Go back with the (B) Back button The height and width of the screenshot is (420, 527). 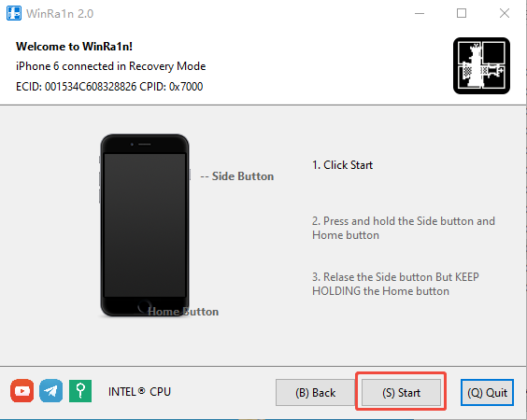coord(315,393)
